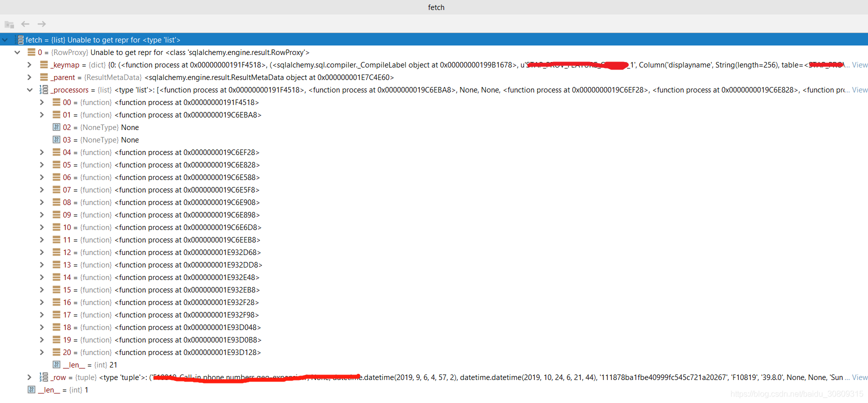868x403 pixels.
Task: Expand function entry 00 in _processors
Action: tap(42, 102)
